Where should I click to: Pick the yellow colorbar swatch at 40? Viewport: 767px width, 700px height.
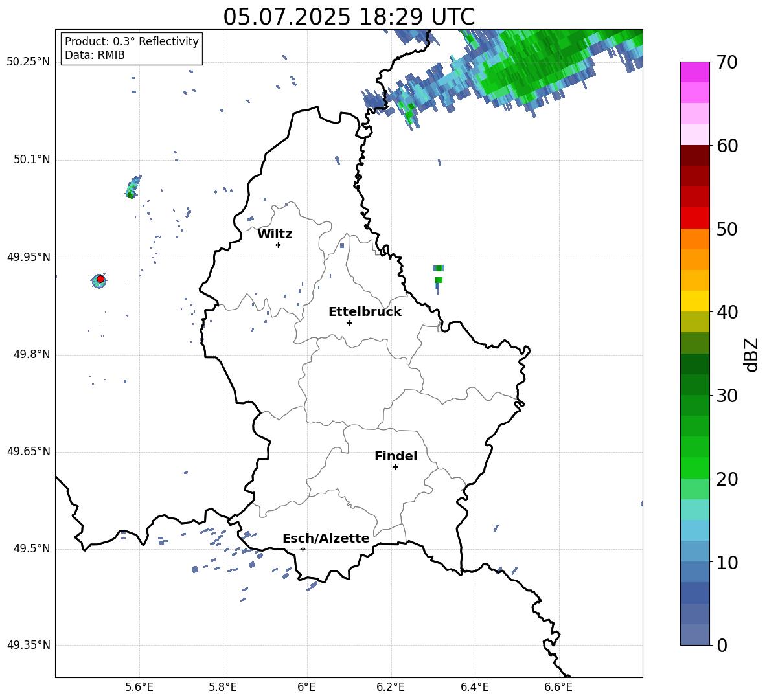(x=694, y=301)
